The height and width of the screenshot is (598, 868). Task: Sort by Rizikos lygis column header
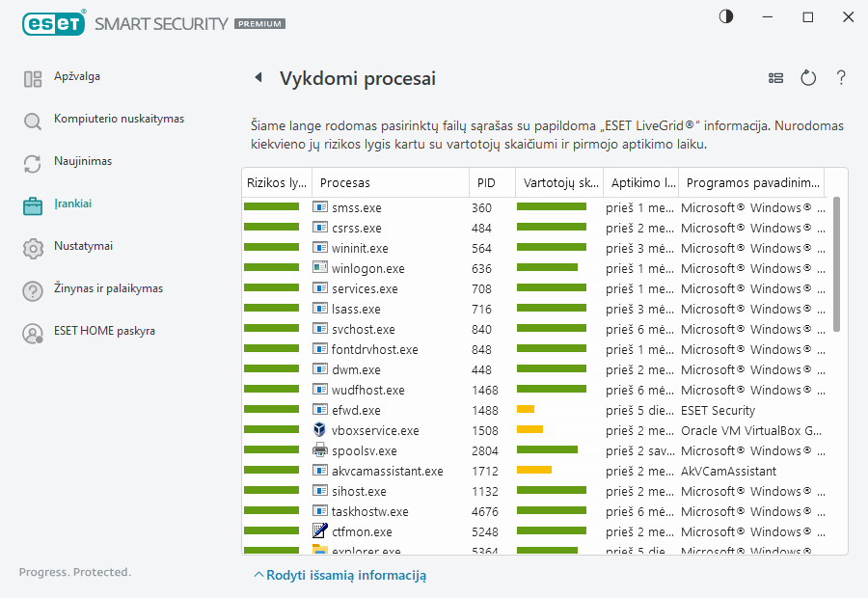pyautogui.click(x=277, y=182)
